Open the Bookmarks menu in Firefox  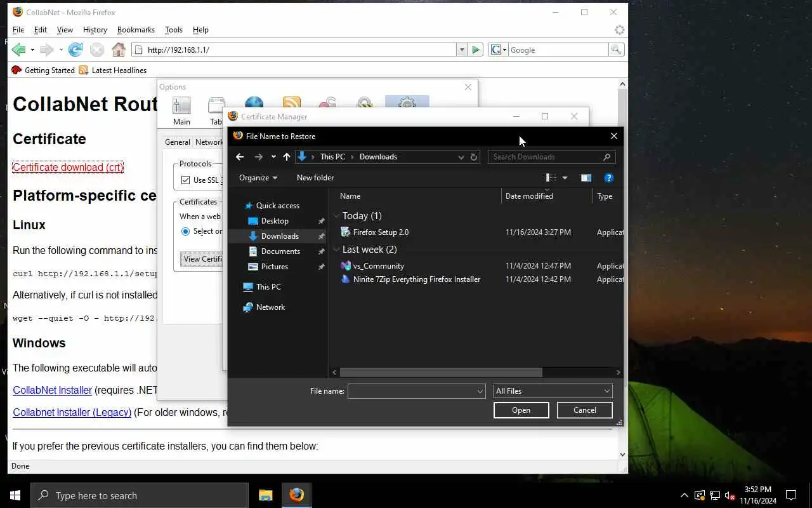click(136, 30)
